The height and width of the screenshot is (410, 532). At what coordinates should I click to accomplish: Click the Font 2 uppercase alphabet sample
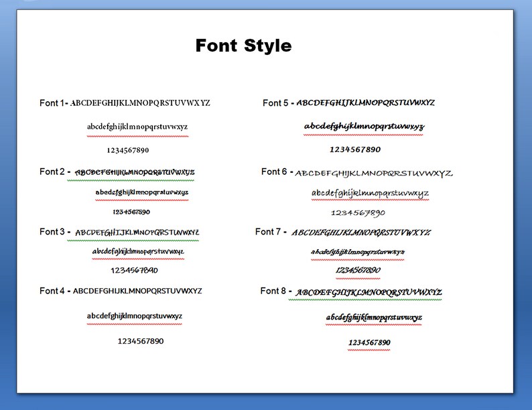pyautogui.click(x=135, y=172)
